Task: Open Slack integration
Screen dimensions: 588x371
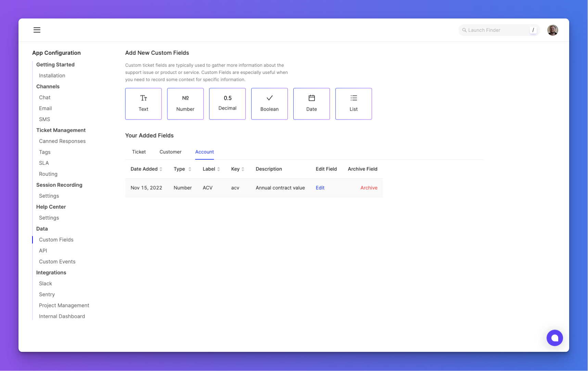Action: [x=46, y=284]
